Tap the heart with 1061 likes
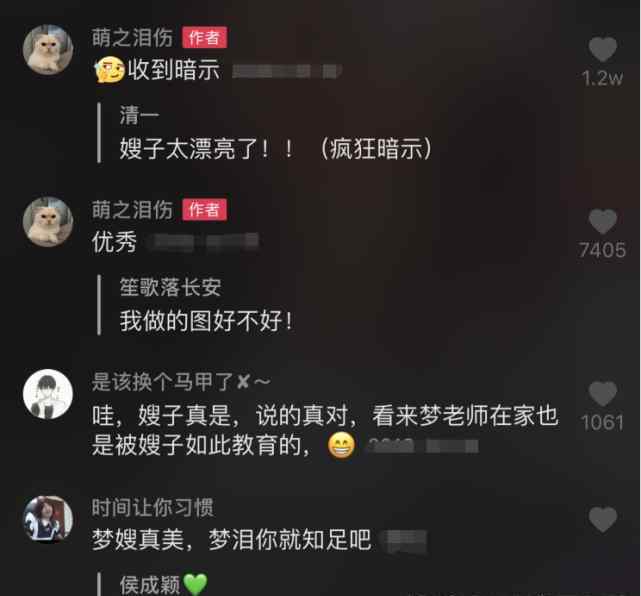Image resolution: width=641 pixels, height=596 pixels. [603, 394]
